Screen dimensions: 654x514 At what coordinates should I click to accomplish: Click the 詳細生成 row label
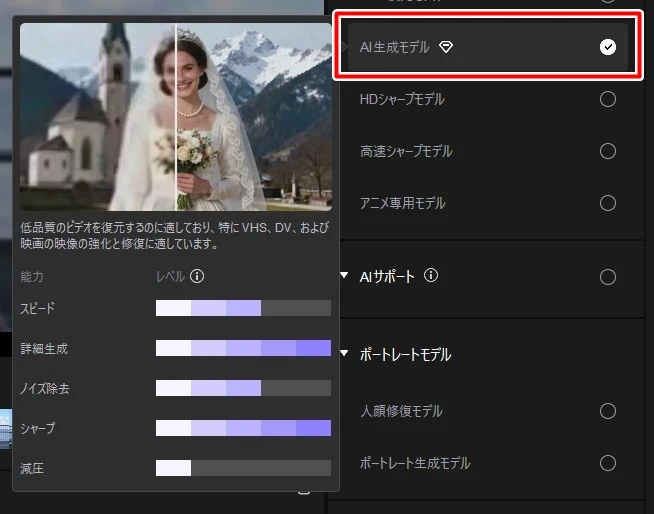44,348
